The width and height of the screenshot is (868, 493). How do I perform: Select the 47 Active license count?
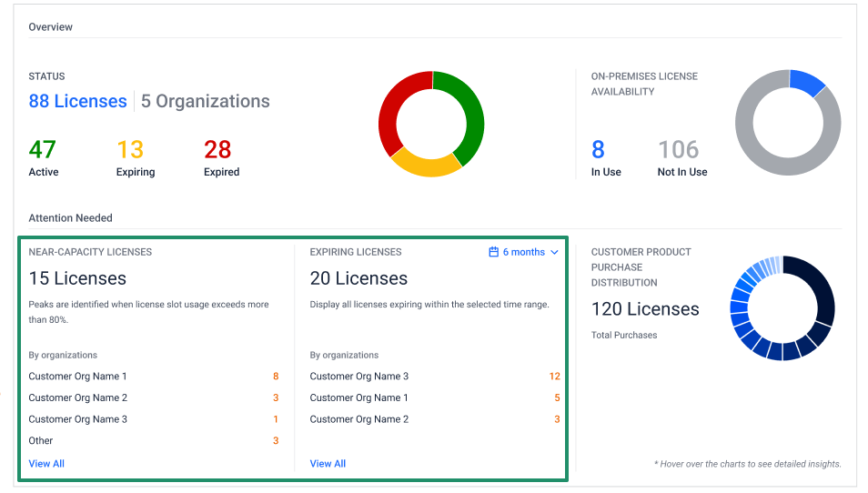[43, 149]
